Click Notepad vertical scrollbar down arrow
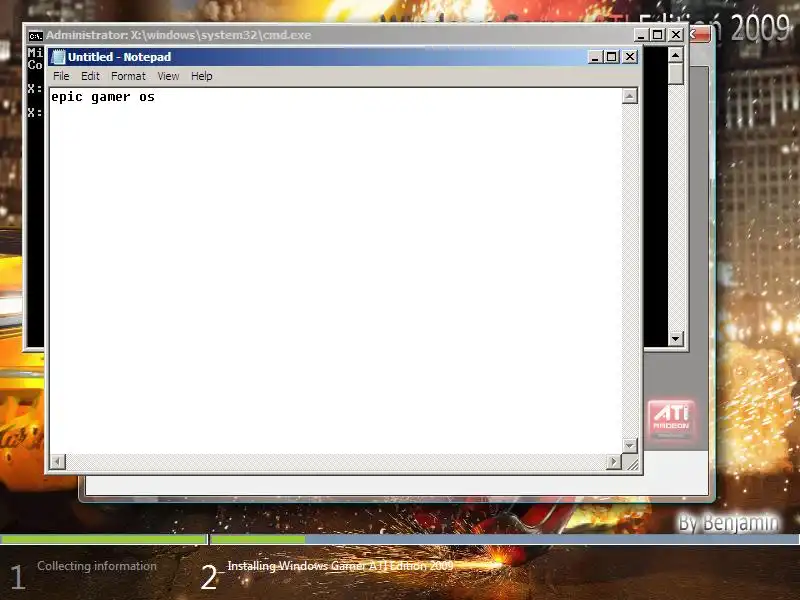Image resolution: width=800 pixels, height=600 pixels. point(630,445)
